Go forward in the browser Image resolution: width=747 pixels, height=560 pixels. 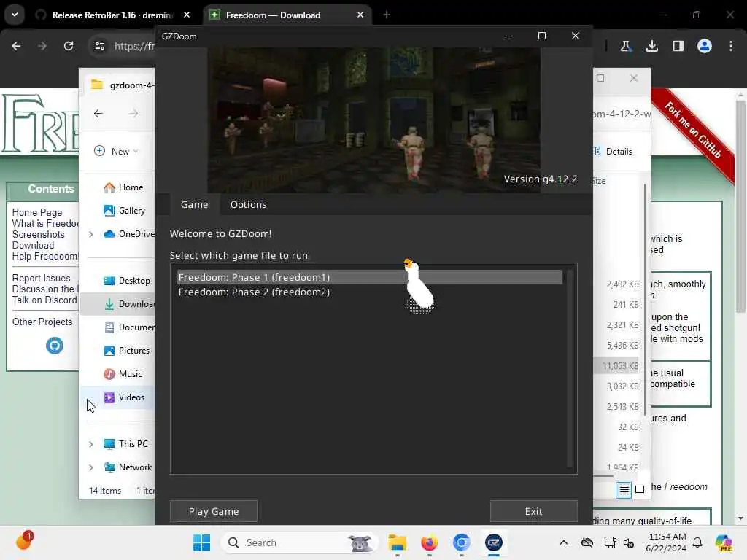click(42, 46)
